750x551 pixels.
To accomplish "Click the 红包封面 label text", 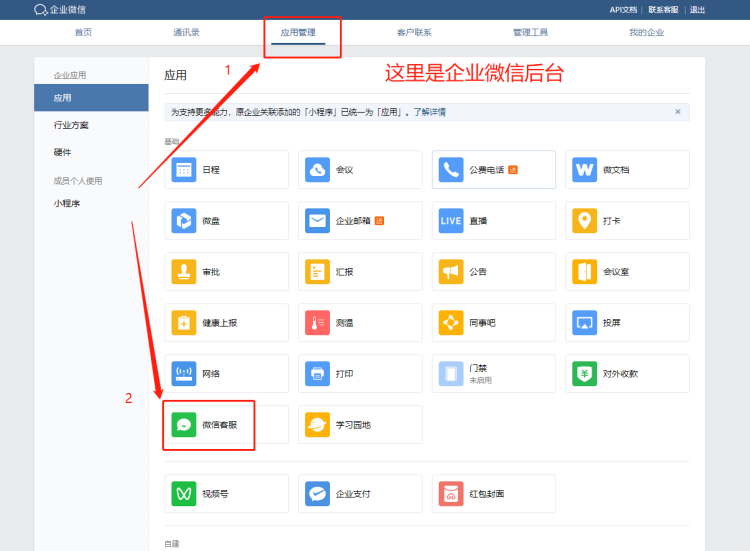I will pos(487,494).
